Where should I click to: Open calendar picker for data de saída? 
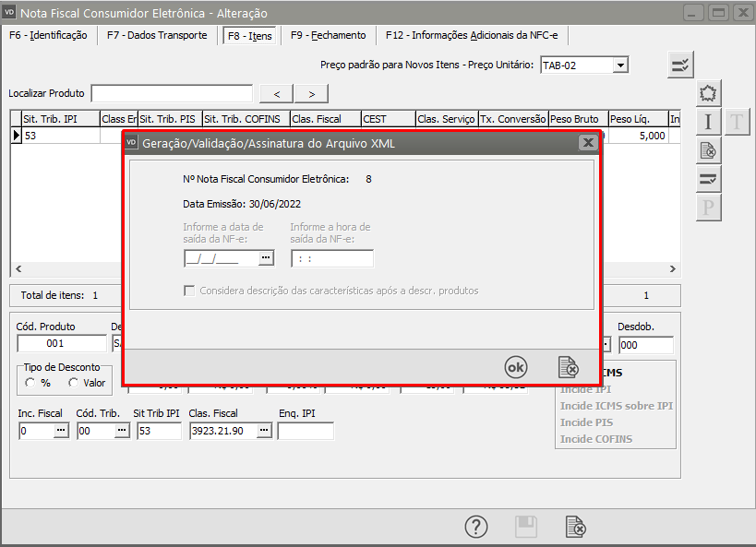point(266,258)
